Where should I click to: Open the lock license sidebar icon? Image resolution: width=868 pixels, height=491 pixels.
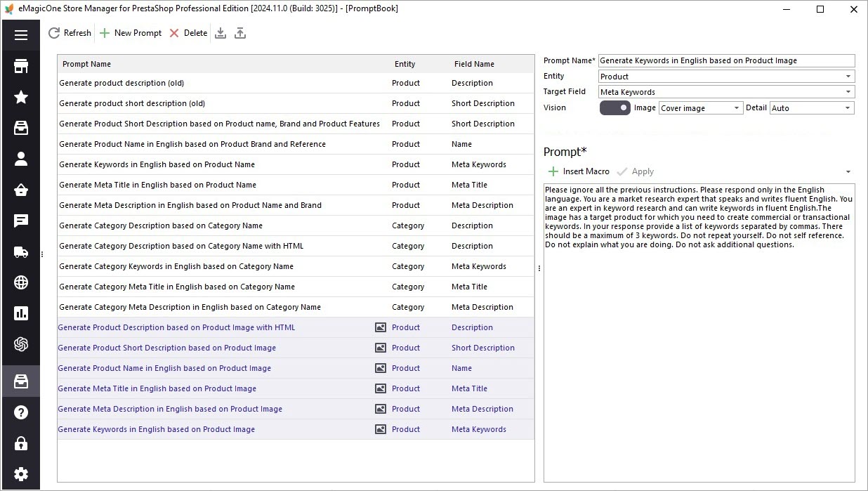(x=20, y=443)
